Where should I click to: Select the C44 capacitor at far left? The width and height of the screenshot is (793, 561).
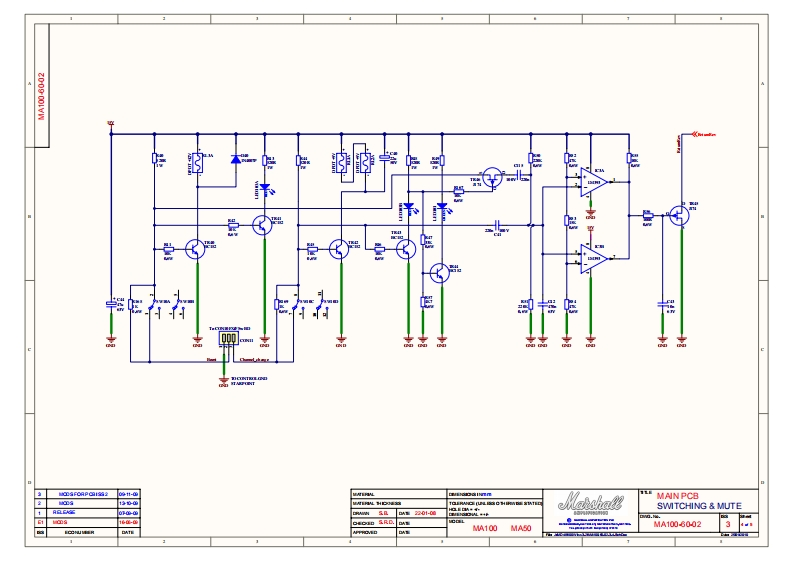111,304
